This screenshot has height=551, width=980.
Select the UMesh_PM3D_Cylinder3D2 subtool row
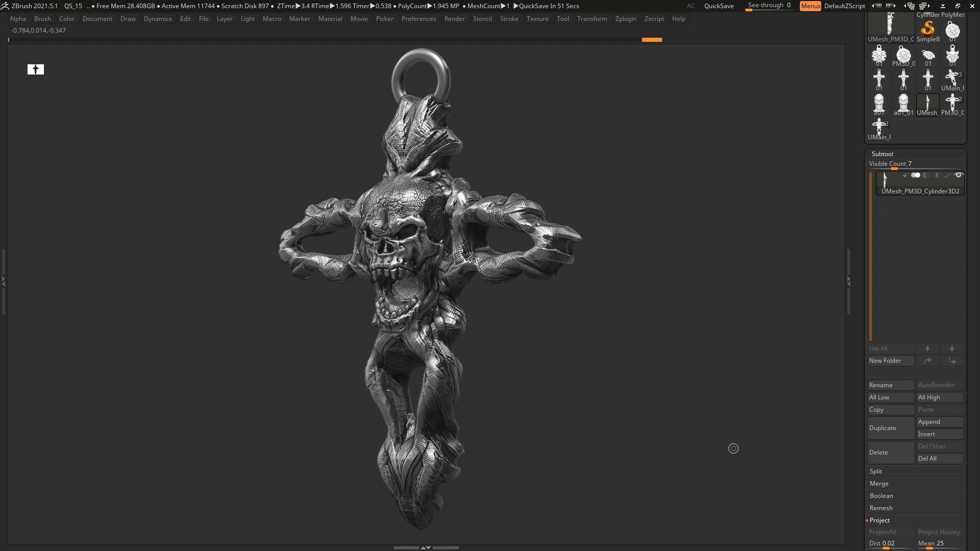(x=920, y=184)
